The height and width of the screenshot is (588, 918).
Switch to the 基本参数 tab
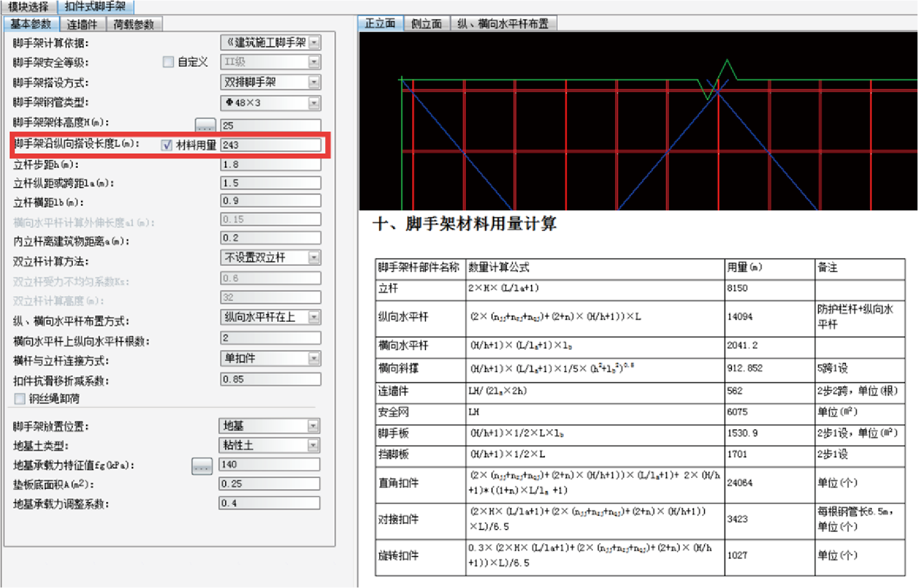[31, 24]
